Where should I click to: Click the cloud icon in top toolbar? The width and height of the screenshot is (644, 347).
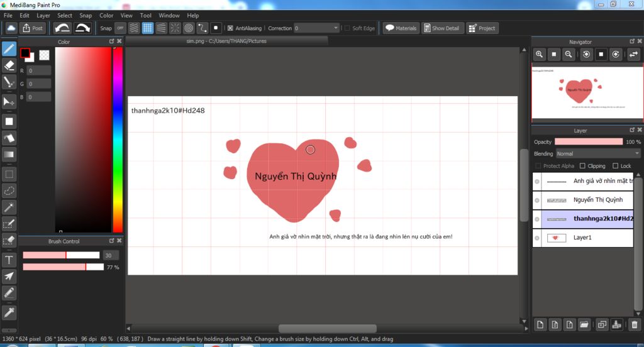coord(11,28)
